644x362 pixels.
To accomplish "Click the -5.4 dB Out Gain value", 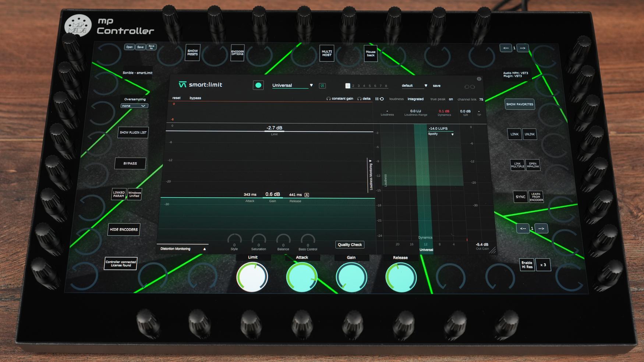I will [482, 244].
